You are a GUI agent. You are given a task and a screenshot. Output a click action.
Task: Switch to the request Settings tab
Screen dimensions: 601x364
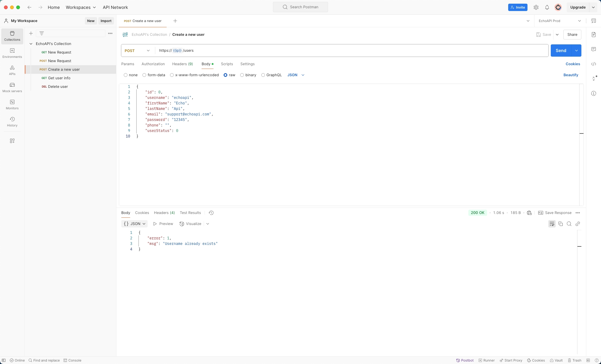pyautogui.click(x=248, y=64)
